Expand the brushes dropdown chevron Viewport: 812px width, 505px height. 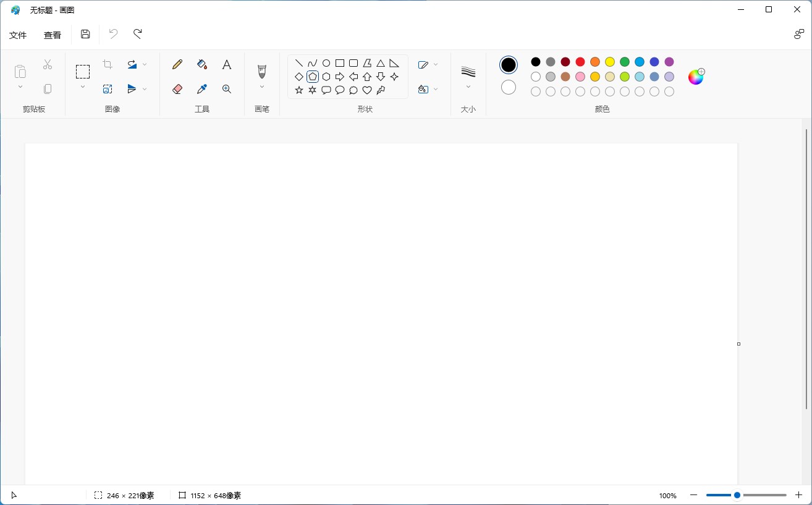262,87
